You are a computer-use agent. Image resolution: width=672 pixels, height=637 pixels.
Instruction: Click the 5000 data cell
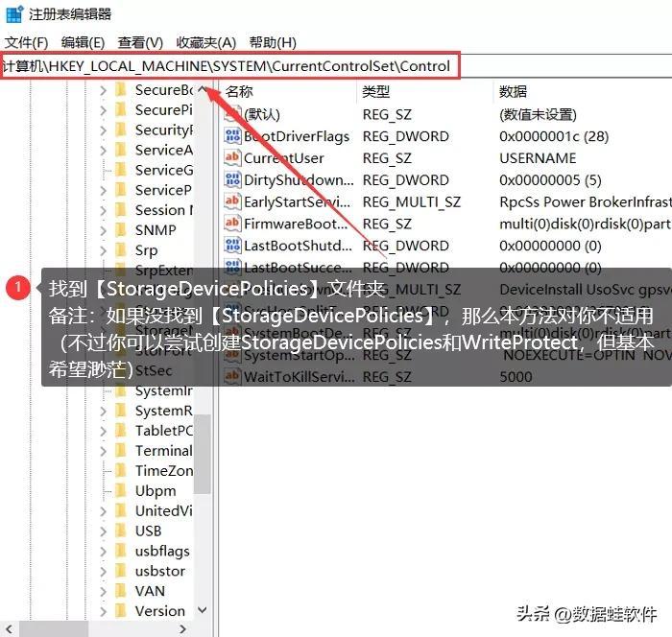516,377
